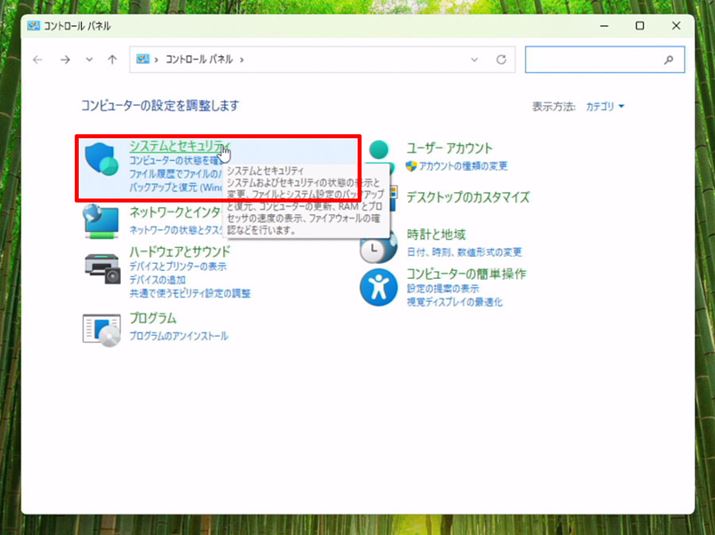Open the address bar history dropdown
Screen dimensions: 715x535
point(474,59)
